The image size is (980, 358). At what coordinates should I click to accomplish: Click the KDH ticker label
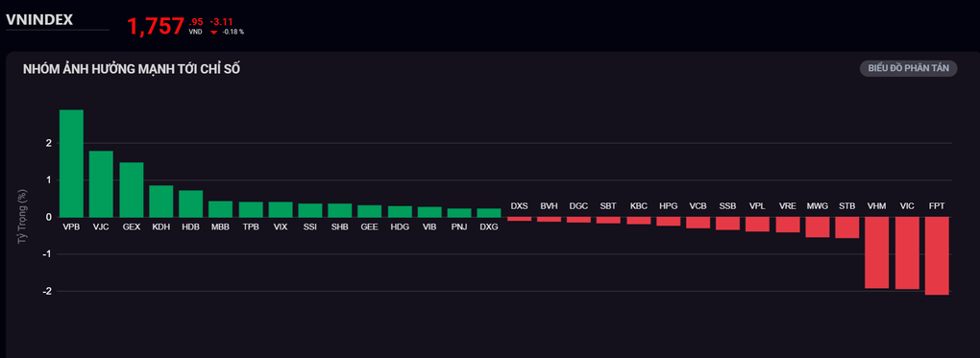point(160,227)
